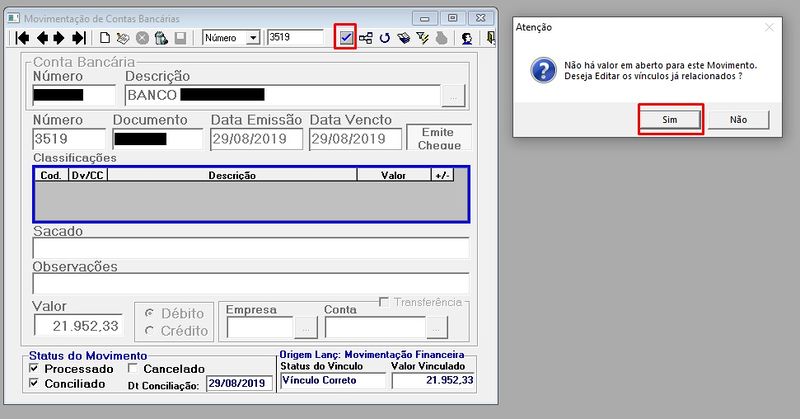The width and height of the screenshot is (800, 419).
Task: Click Não in the Atenção dialog
Action: pyautogui.click(x=738, y=119)
